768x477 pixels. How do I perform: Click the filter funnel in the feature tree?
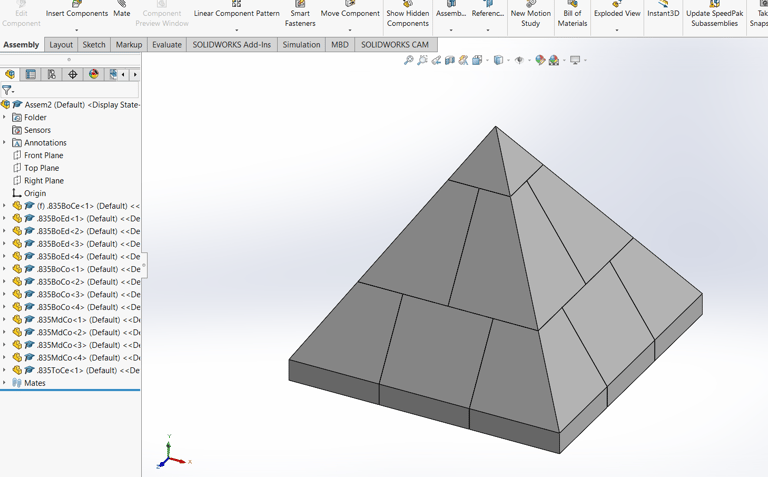coord(7,90)
